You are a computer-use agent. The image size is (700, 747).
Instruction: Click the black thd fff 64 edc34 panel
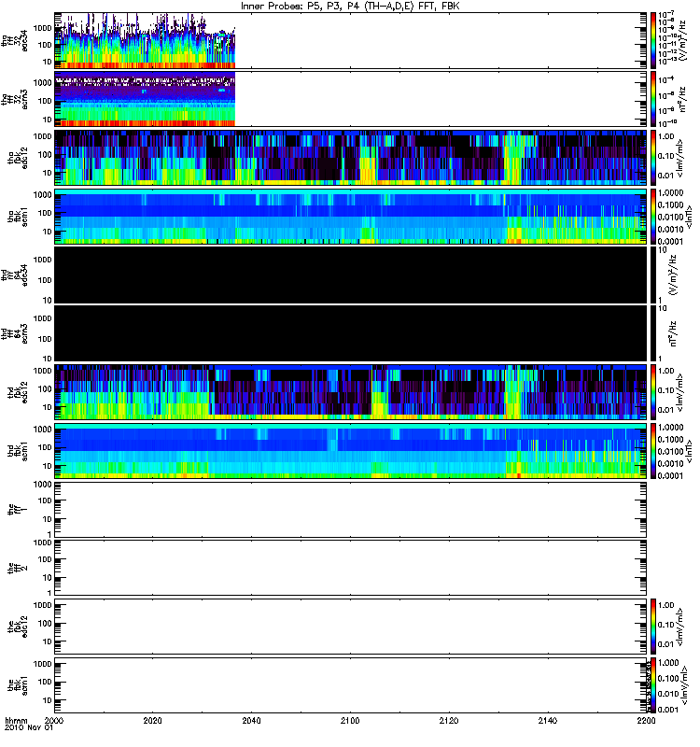click(x=351, y=275)
